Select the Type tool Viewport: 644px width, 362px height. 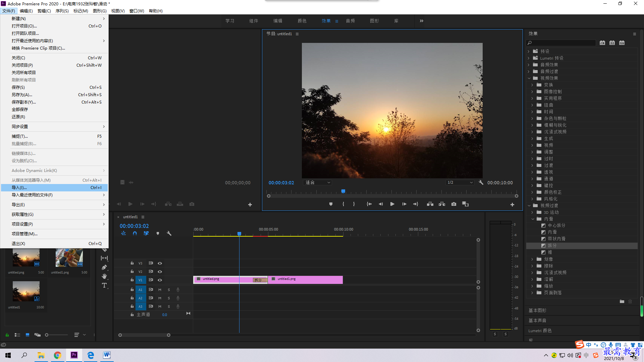click(x=104, y=286)
